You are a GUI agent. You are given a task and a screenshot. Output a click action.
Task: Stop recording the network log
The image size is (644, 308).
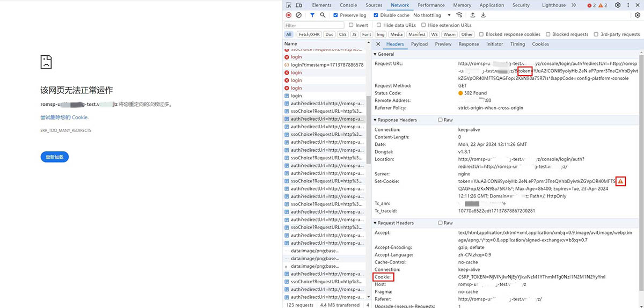pyautogui.click(x=289, y=16)
